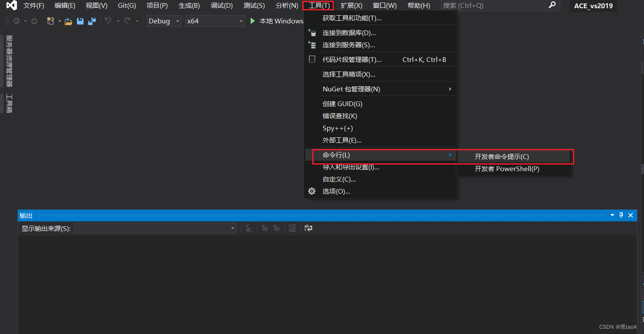Open the output source combo box

point(155,228)
